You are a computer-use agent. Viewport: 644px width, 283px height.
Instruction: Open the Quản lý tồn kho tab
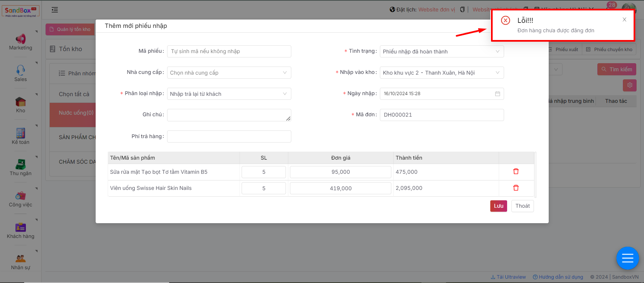click(x=70, y=29)
